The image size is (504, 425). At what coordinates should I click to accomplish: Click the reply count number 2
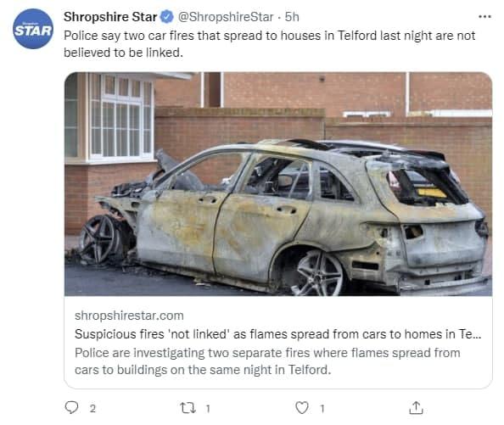coord(92,409)
